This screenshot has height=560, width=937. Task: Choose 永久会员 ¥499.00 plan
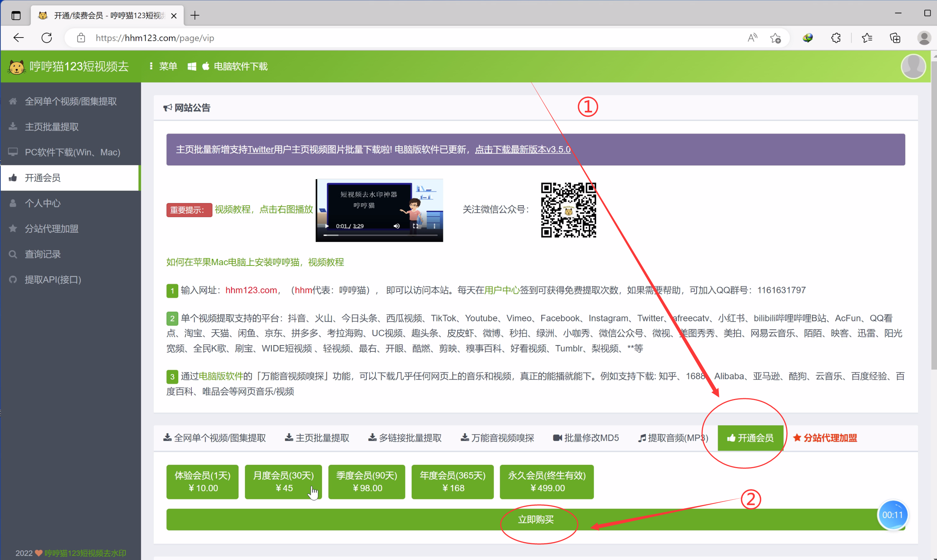tap(546, 482)
